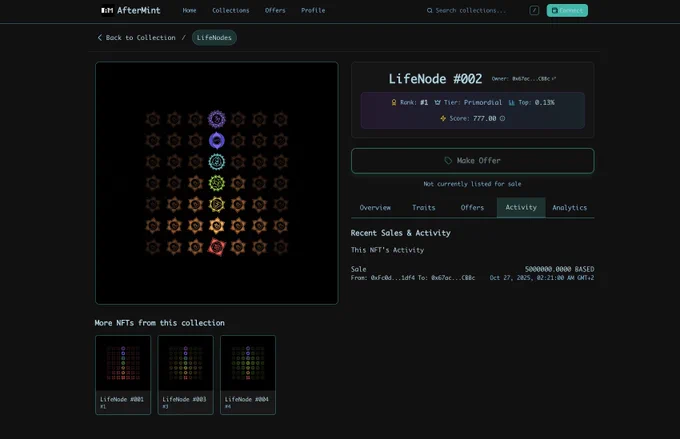
Task: Click the 'Sale' activity row label
Action: (x=359, y=269)
